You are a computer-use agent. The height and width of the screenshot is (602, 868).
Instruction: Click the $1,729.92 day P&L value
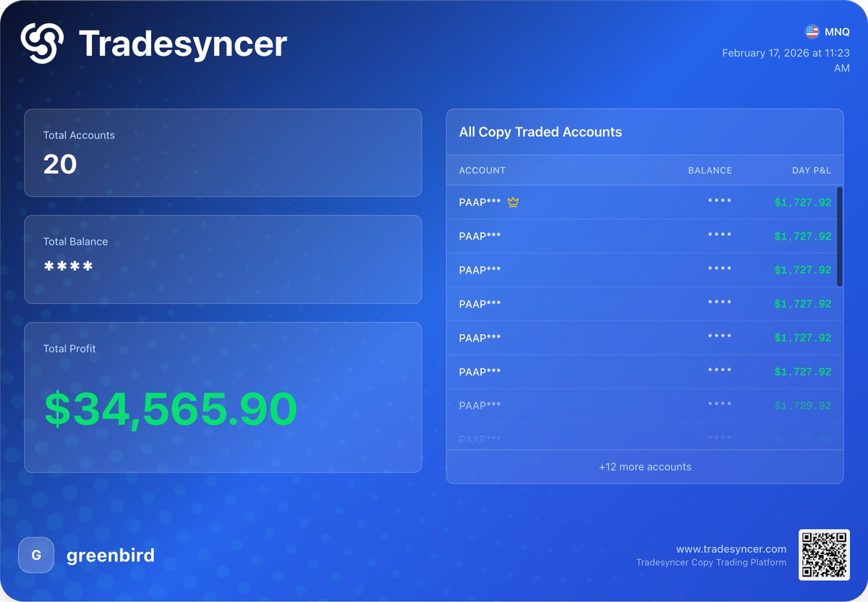[803, 406]
